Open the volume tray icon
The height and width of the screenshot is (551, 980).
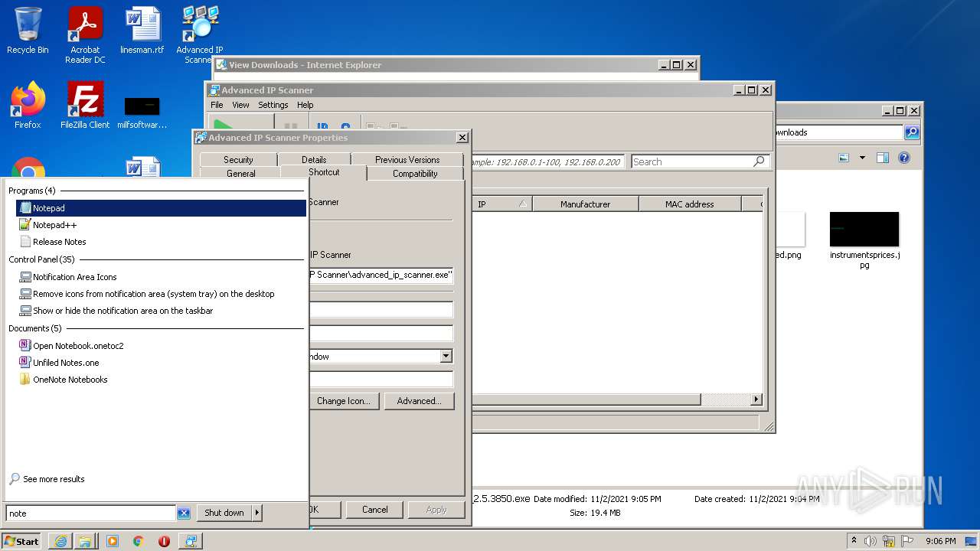(871, 541)
